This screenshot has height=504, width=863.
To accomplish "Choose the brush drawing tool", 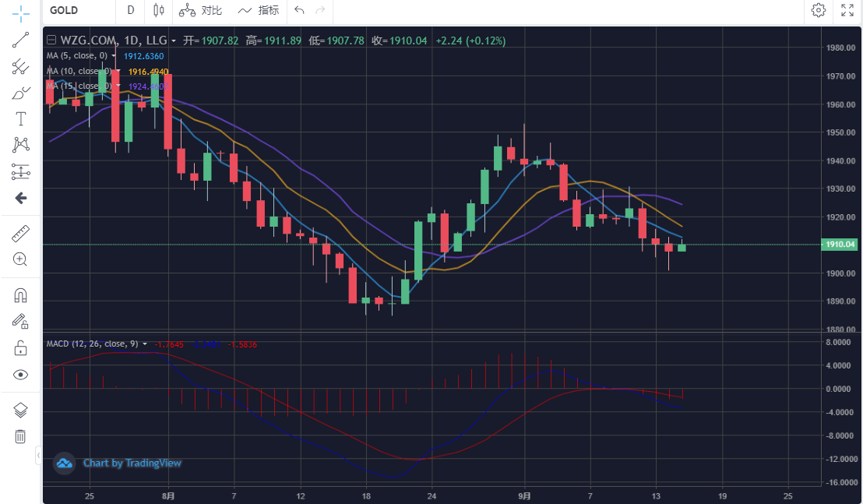I will [21, 93].
